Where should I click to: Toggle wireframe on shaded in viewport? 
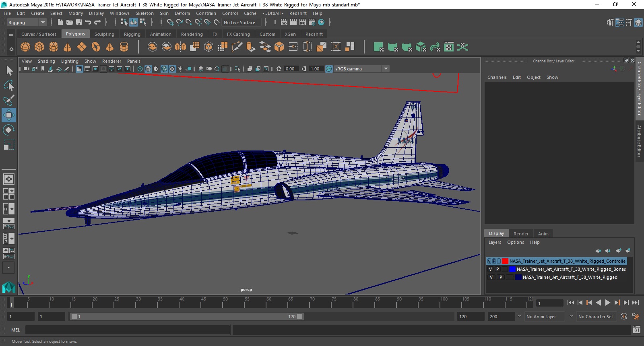(x=164, y=69)
